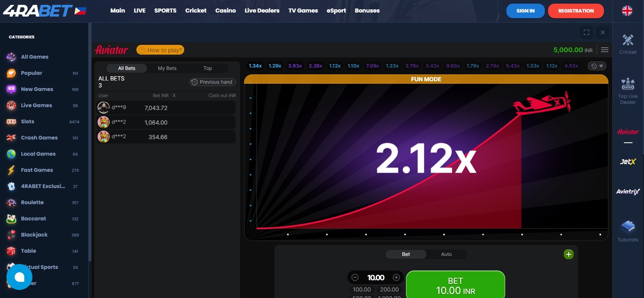Open the Cricket shortcut in right sidebar
The width and height of the screenshot is (644, 298).
click(628, 44)
